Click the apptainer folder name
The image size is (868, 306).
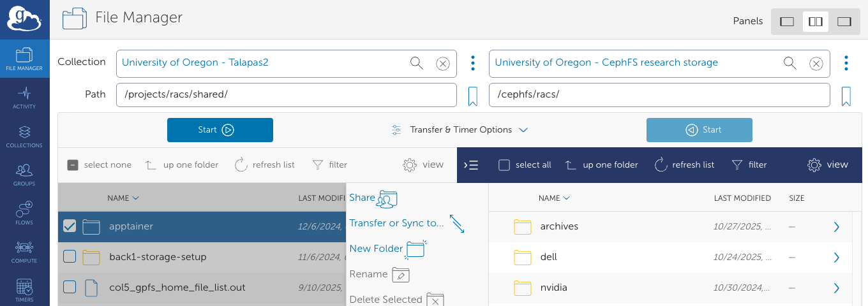tap(131, 226)
